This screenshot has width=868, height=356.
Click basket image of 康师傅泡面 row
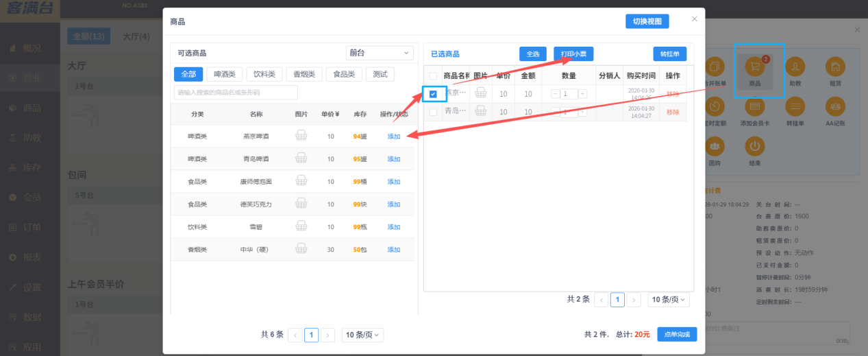pyautogui.click(x=301, y=181)
